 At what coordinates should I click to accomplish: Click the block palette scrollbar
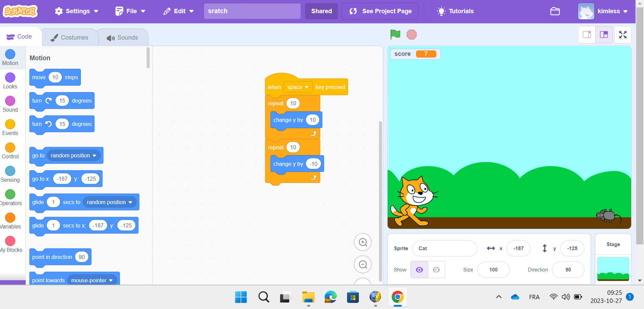(x=148, y=58)
